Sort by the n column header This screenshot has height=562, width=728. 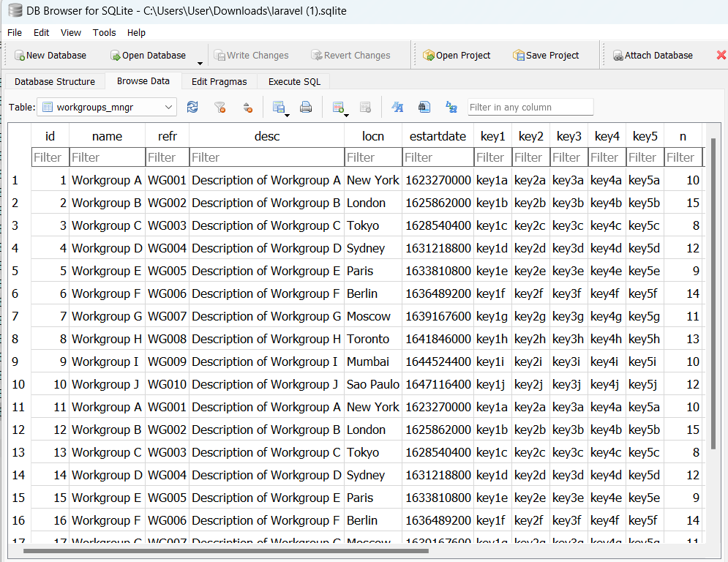(x=683, y=136)
